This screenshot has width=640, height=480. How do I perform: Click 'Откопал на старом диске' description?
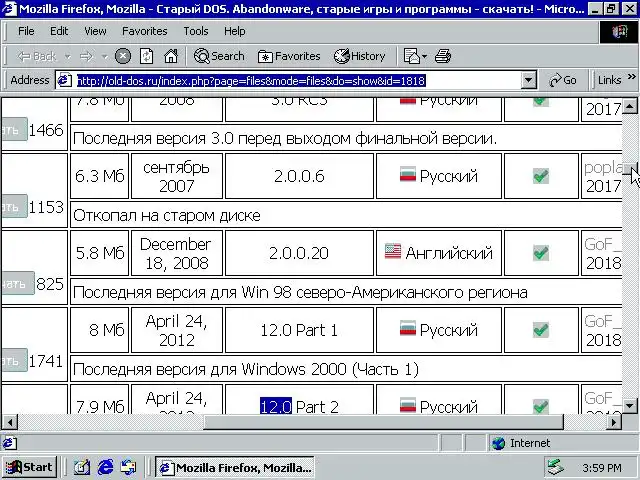coord(167,216)
